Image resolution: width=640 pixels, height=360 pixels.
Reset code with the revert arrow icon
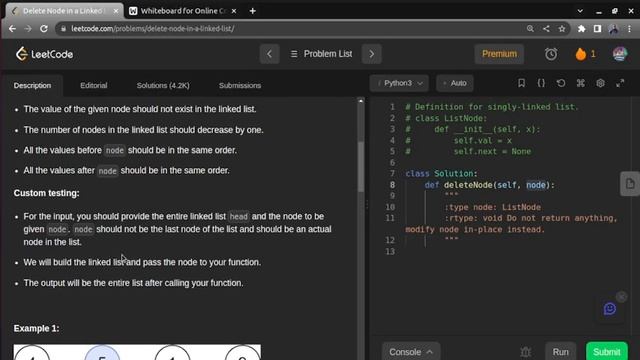coord(561,83)
